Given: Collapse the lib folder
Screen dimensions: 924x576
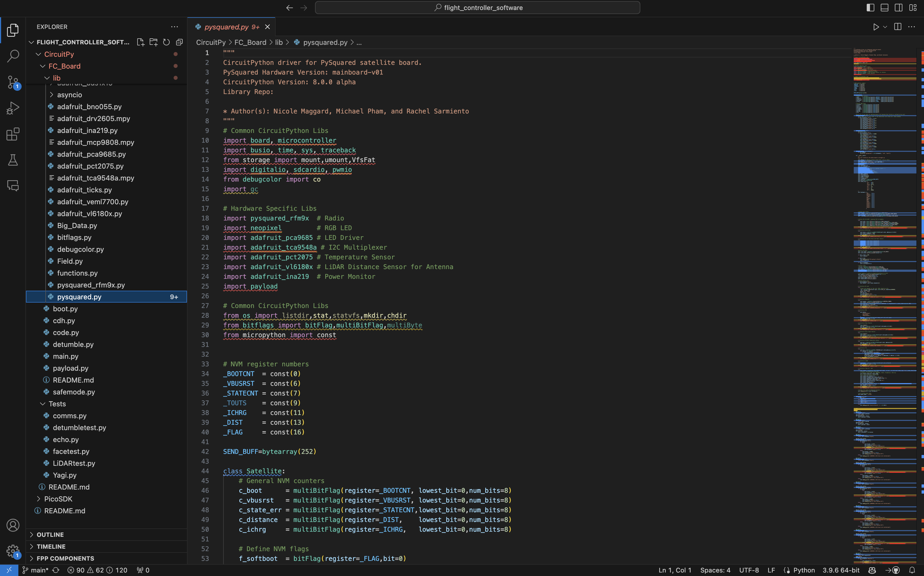Looking at the screenshot, I should pos(57,78).
